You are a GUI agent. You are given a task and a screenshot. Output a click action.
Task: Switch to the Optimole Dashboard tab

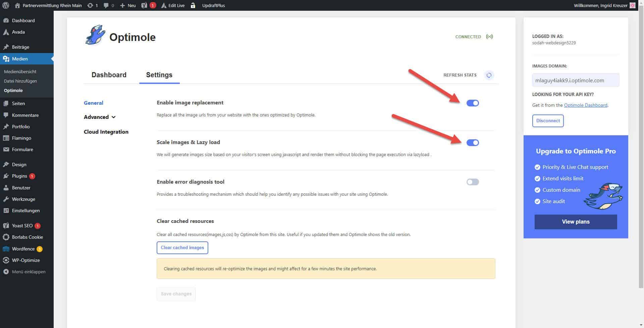coord(109,75)
